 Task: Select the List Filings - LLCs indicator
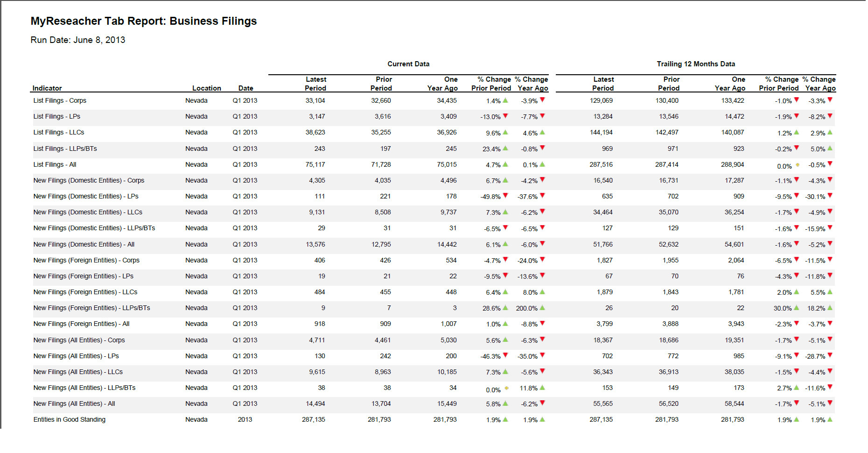(59, 132)
